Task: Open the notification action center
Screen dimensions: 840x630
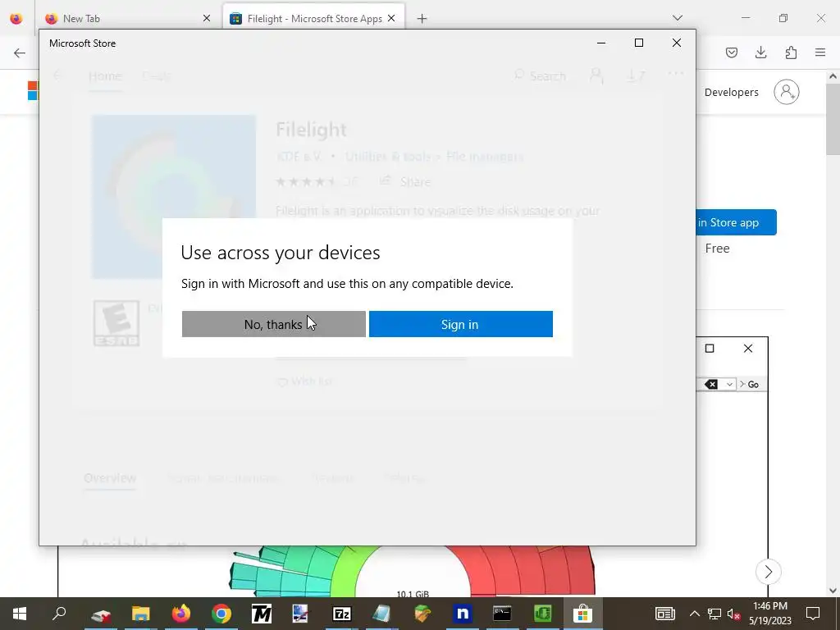Action: [813, 614]
